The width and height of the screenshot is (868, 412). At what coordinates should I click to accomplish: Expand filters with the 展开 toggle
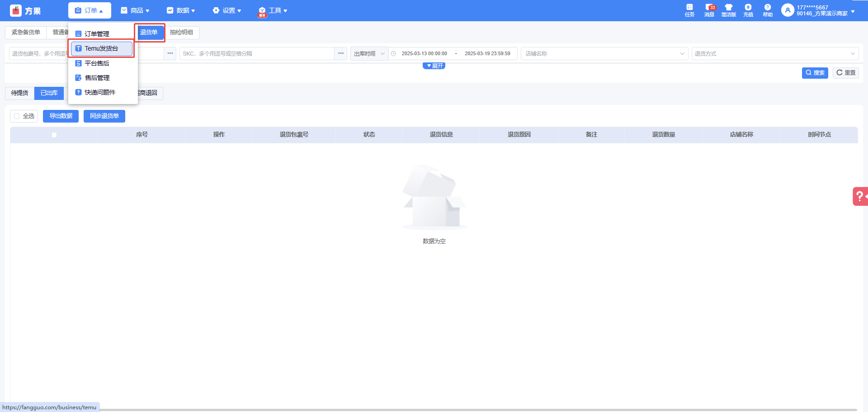point(434,66)
